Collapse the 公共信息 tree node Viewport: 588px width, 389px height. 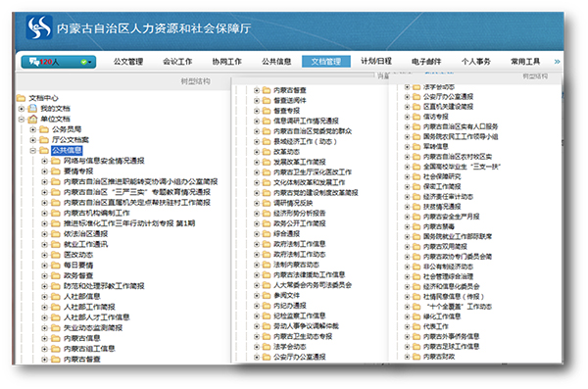tap(33, 151)
